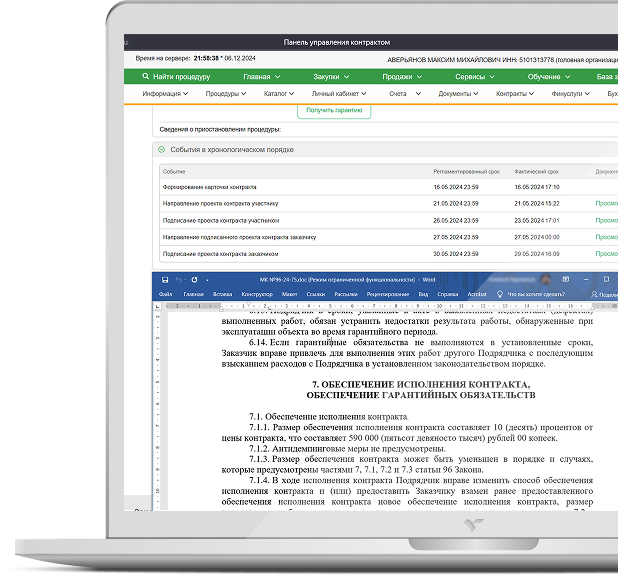
Task: Click the Word save icon
Action: [161, 280]
